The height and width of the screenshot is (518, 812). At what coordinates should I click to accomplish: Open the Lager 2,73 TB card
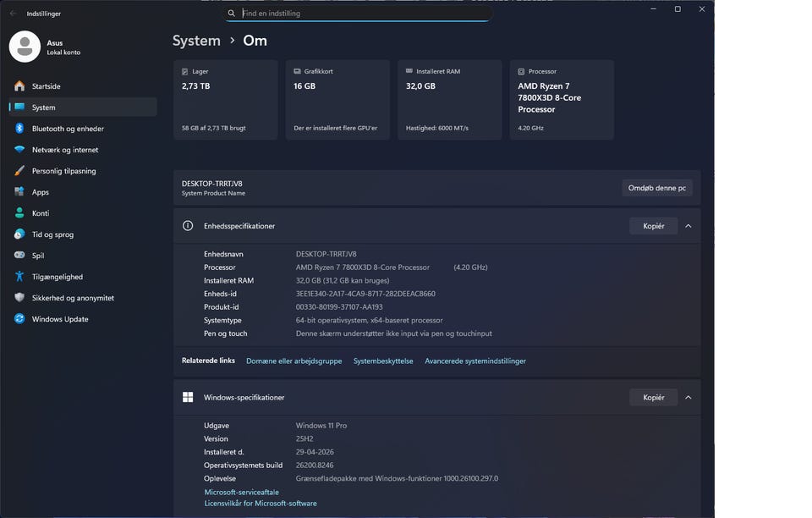(x=226, y=100)
